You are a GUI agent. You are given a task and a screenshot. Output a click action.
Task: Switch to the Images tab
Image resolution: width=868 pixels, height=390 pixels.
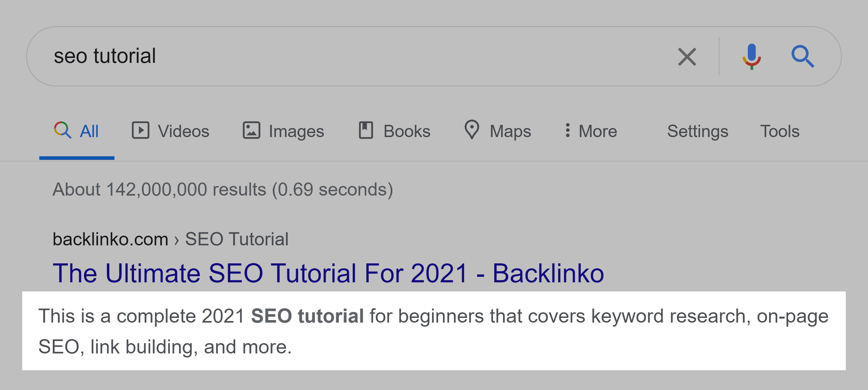point(296,131)
